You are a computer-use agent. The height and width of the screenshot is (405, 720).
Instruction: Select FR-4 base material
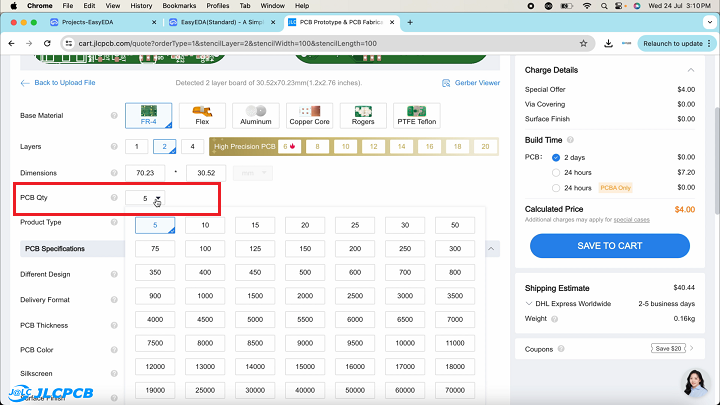pyautogui.click(x=149, y=115)
